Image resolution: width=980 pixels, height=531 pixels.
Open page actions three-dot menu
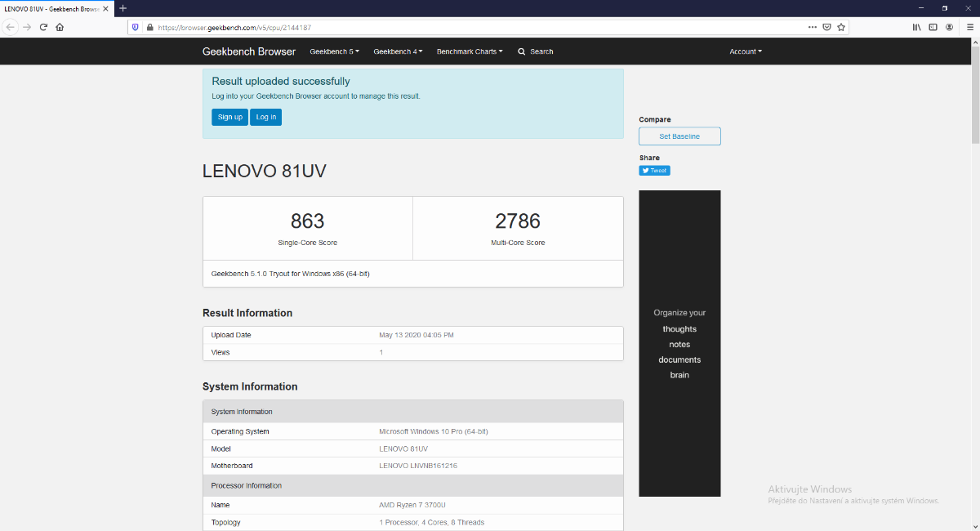(x=812, y=27)
